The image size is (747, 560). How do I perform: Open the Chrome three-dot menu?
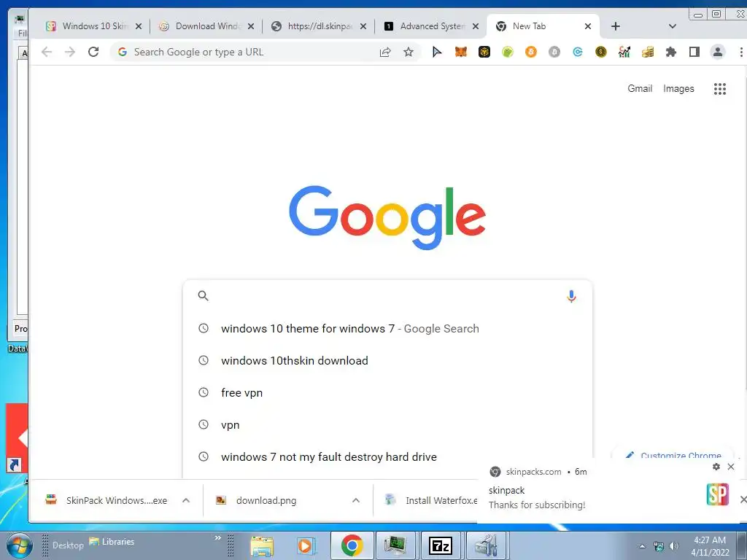[x=741, y=52]
